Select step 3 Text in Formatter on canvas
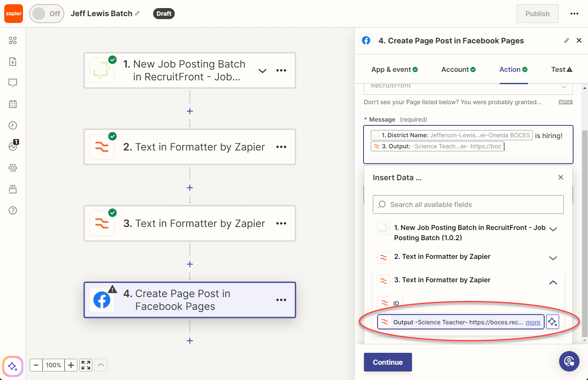The height and width of the screenshot is (380, 588). point(190,224)
